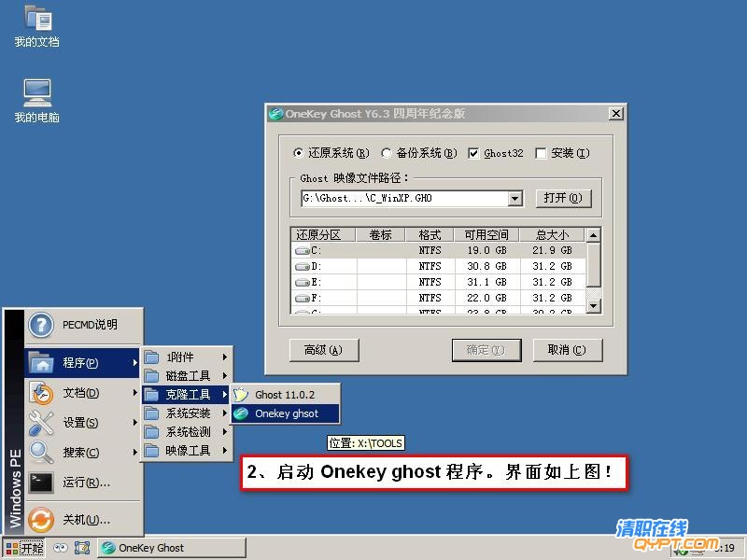This screenshot has height=560, width=747.
Task: Select the 还原系统(R) radio button
Action: (298, 153)
